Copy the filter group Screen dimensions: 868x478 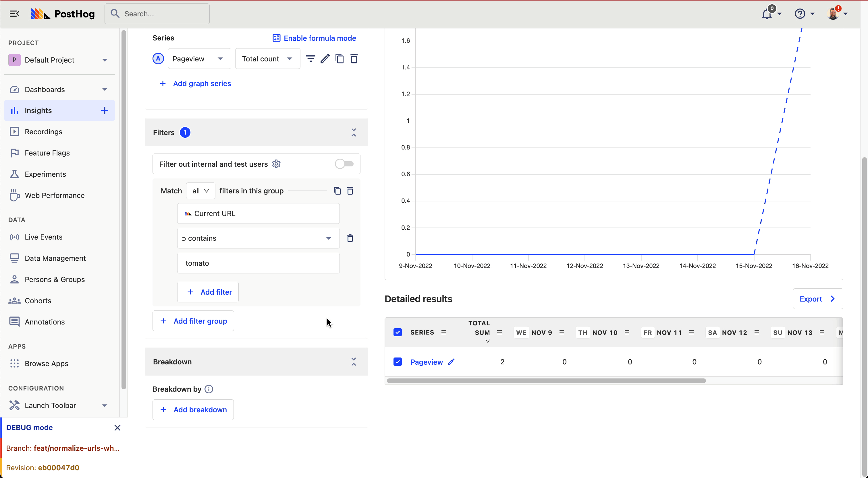coord(337,191)
